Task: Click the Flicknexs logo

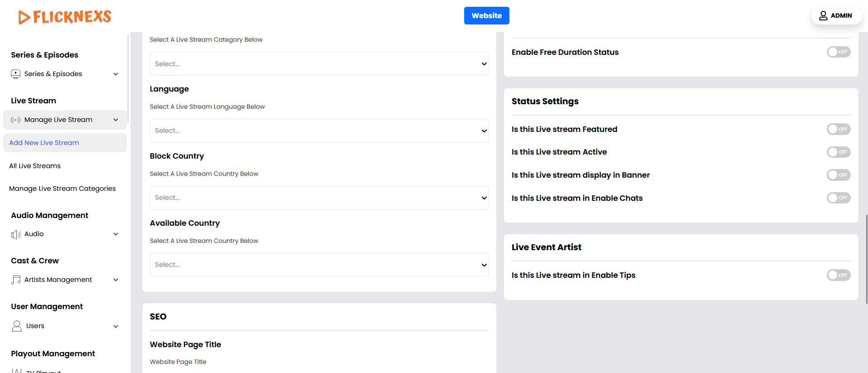Action: pos(65,17)
